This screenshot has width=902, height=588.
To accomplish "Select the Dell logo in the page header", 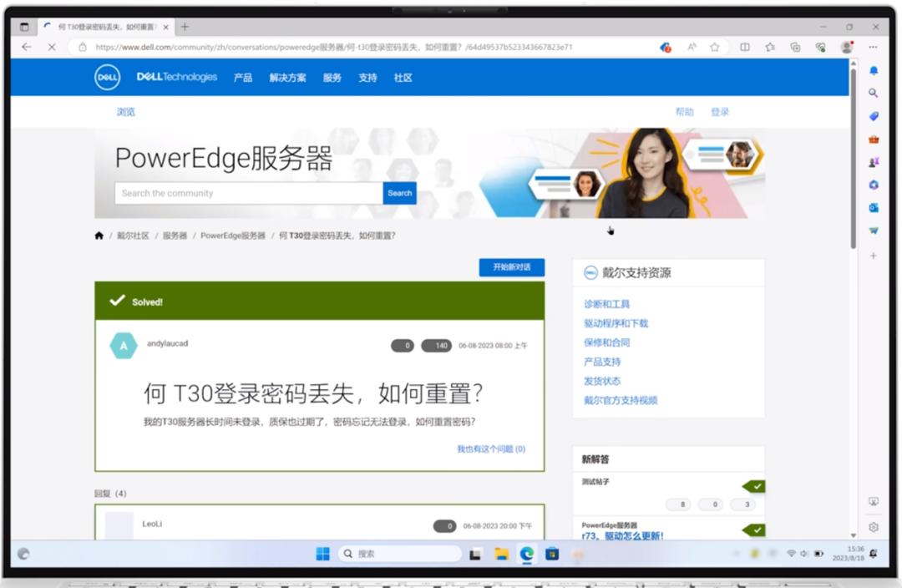I will tap(107, 77).
